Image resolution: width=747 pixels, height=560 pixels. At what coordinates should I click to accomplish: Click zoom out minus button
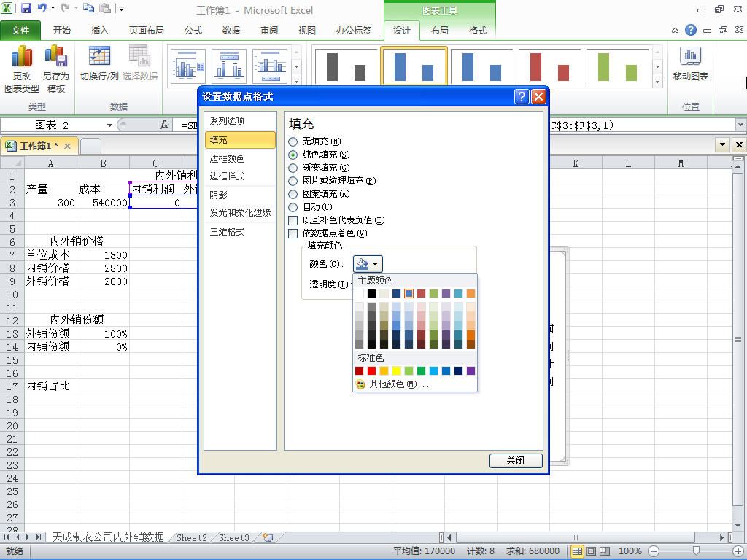pos(654,551)
